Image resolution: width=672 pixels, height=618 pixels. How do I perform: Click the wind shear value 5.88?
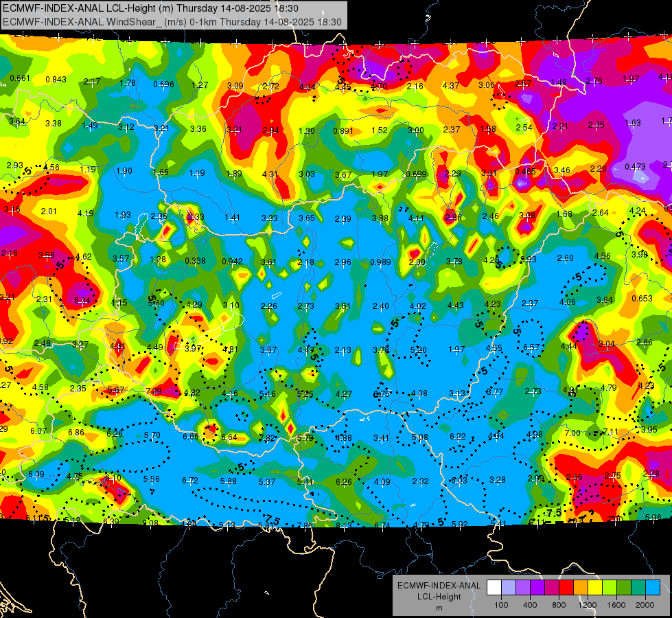[x=229, y=481]
